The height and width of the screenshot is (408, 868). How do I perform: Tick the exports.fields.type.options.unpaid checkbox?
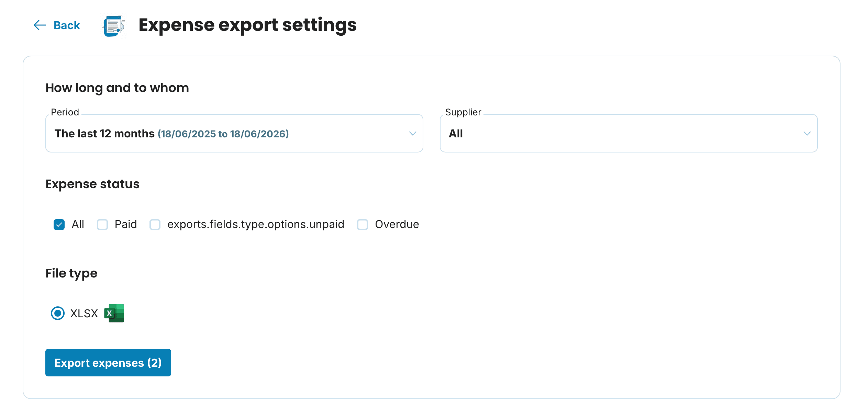click(x=155, y=225)
